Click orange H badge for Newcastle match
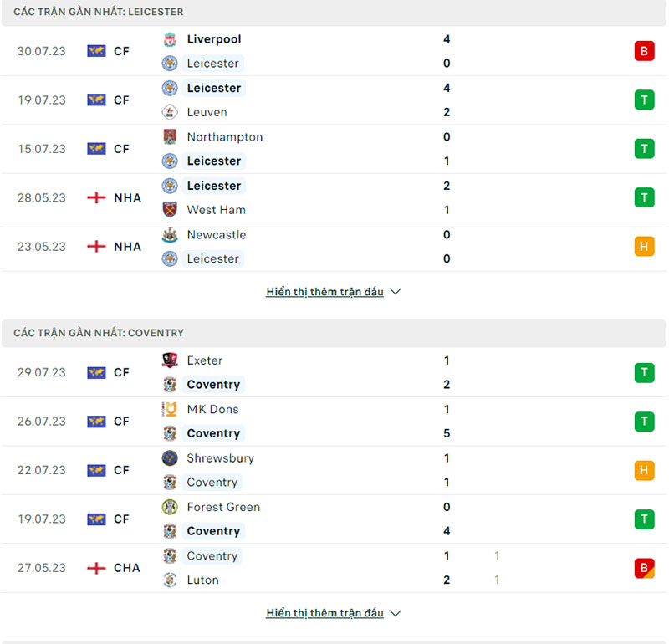 pyautogui.click(x=644, y=247)
